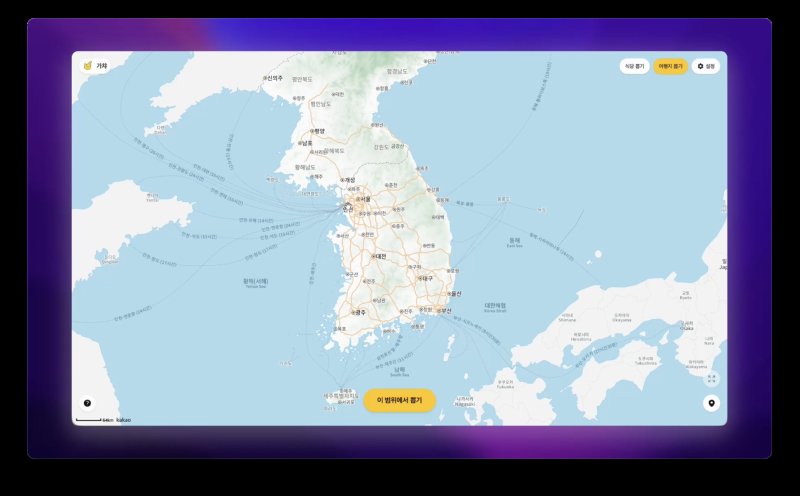Image resolution: width=800 pixels, height=496 pixels.
Task: Click the 서울 city marker on map
Action: coord(363,200)
